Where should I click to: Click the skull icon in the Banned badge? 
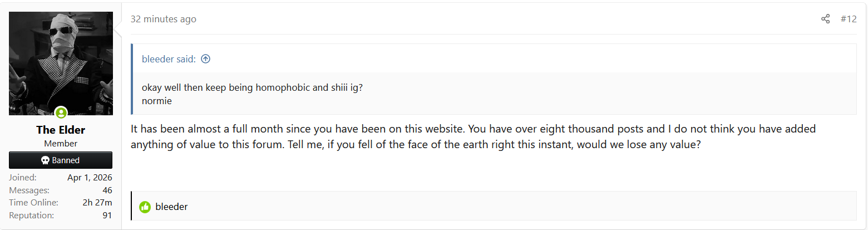(46, 160)
